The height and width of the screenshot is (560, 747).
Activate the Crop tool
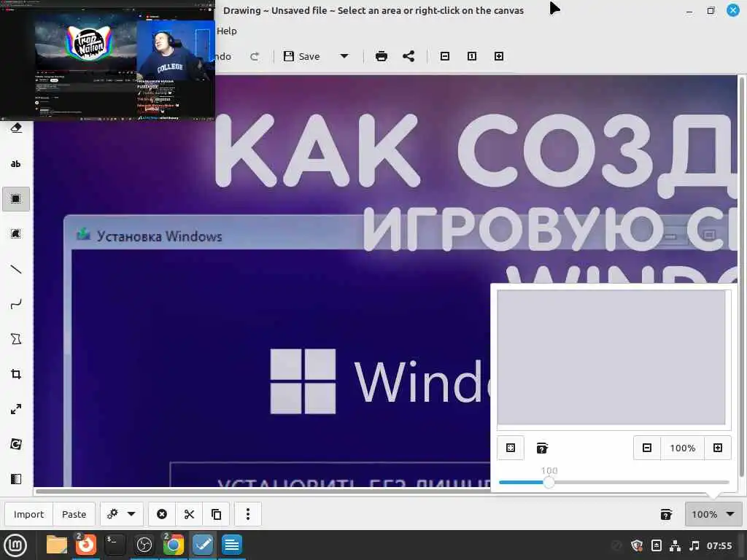tap(16, 374)
